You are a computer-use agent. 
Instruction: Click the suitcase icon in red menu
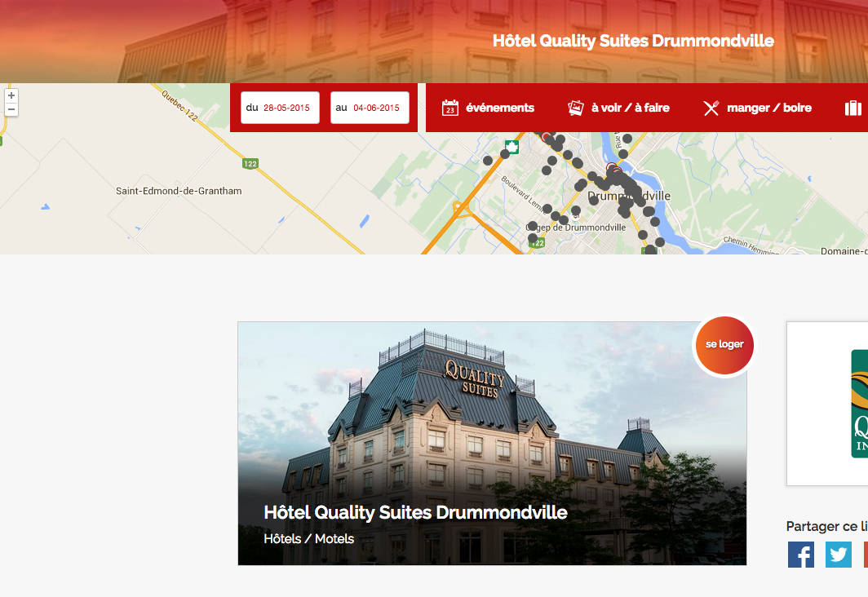[x=853, y=108]
